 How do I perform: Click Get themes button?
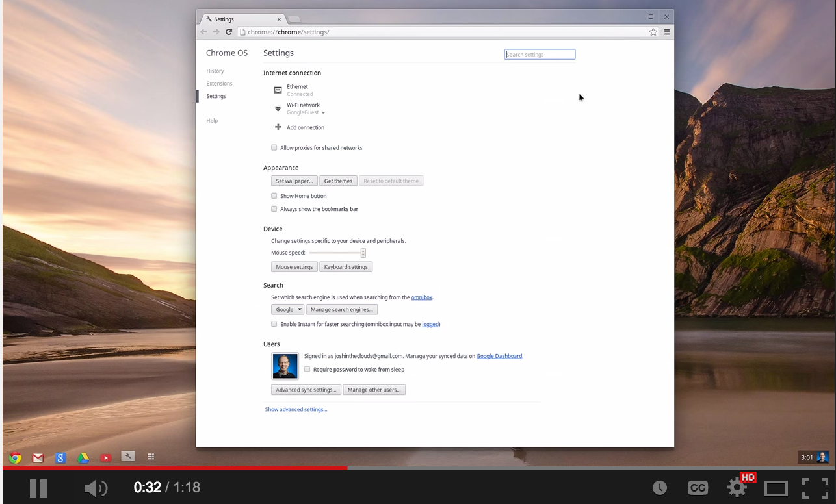[x=338, y=181]
